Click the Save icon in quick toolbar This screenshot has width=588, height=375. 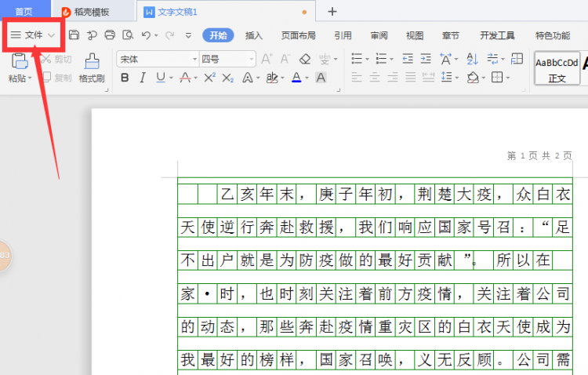(74, 35)
